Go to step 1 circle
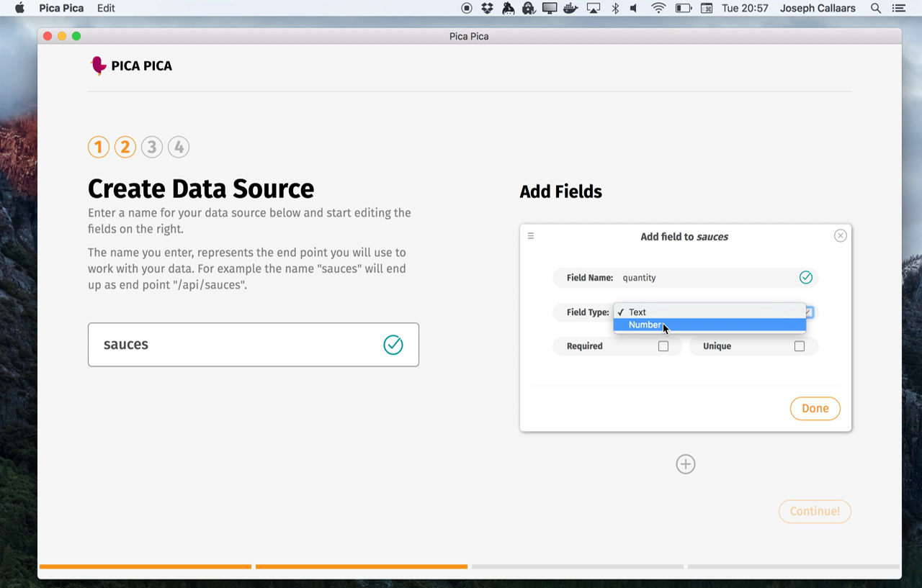The width and height of the screenshot is (922, 588). click(x=99, y=147)
